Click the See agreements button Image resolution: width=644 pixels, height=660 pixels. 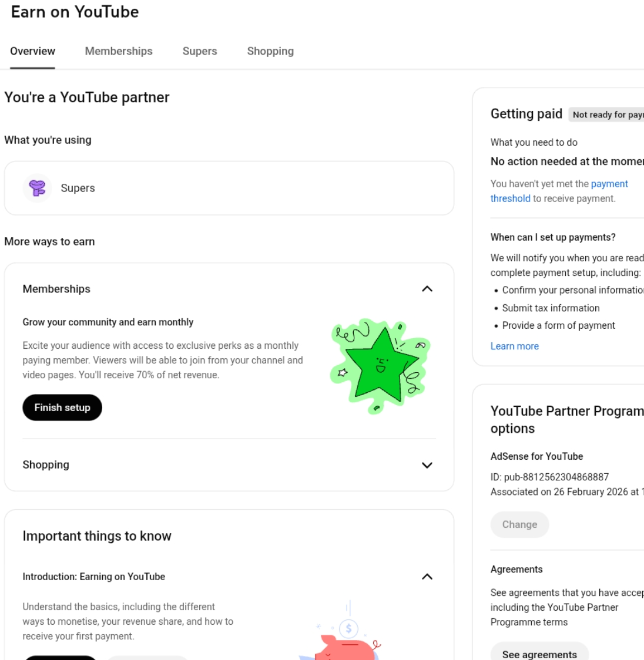click(x=539, y=654)
